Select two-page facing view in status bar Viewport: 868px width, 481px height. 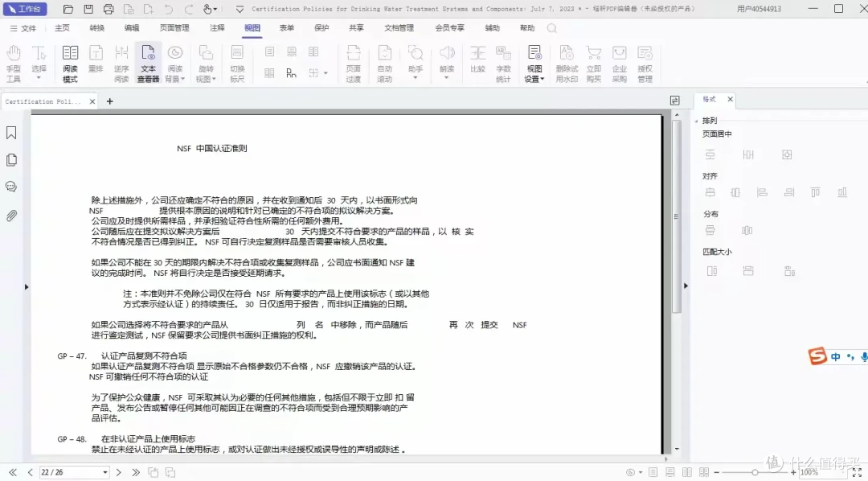tap(687, 473)
